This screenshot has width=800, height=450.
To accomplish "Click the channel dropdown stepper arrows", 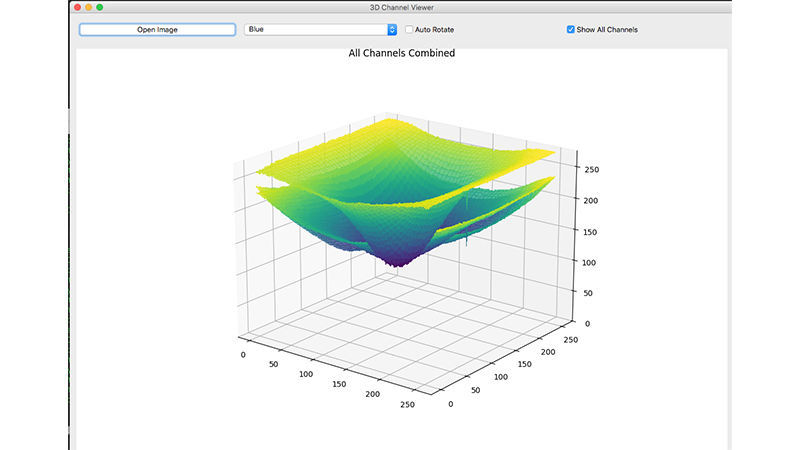I will click(392, 30).
